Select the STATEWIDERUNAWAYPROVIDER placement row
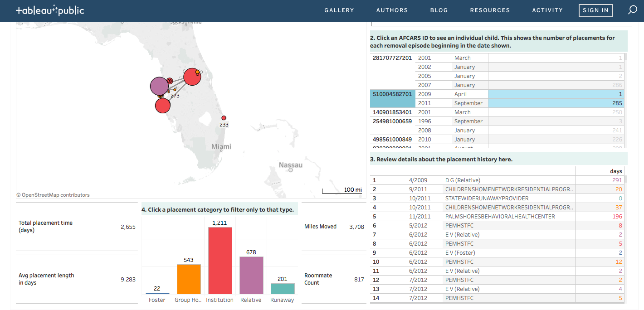The width and height of the screenshot is (644, 310). [487, 199]
